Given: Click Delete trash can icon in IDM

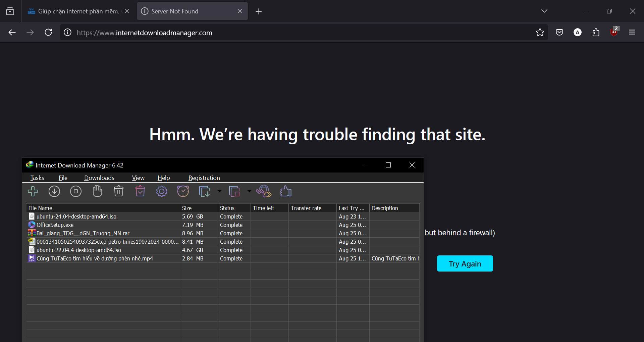Looking at the screenshot, I should pos(119,191).
